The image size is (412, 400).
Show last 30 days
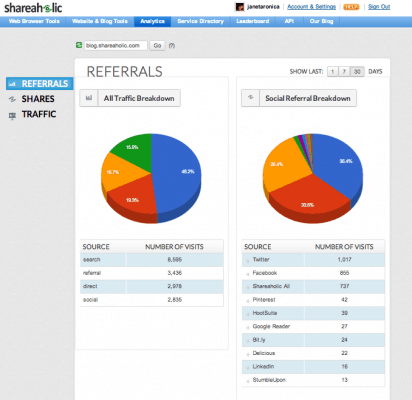[x=357, y=72]
